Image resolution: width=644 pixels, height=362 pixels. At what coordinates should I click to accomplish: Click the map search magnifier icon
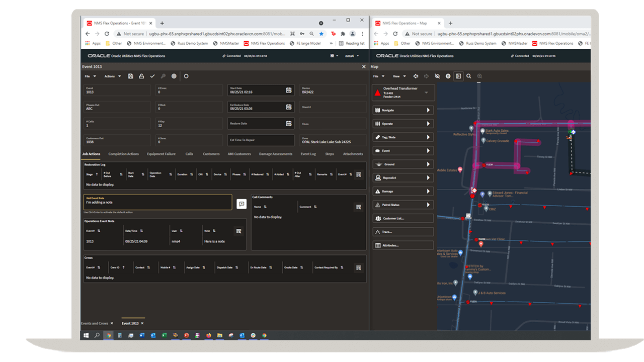click(469, 76)
